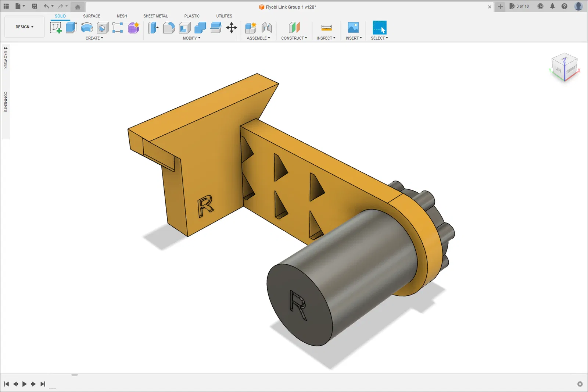Select the Press Pull tool

tap(153, 28)
